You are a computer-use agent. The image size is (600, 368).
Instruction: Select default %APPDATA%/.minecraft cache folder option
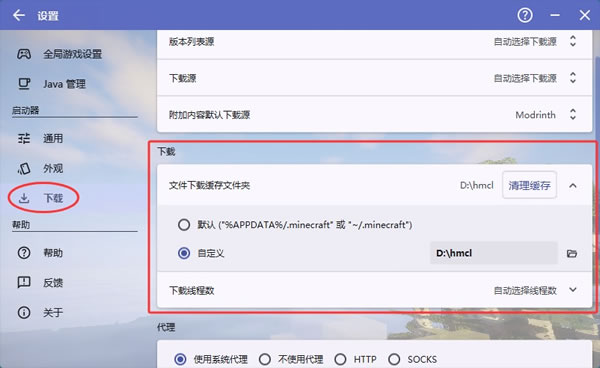184,225
